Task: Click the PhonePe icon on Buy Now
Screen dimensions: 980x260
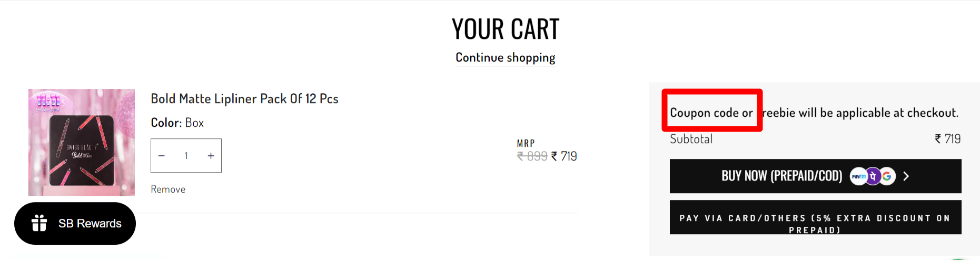Action: [x=873, y=176]
